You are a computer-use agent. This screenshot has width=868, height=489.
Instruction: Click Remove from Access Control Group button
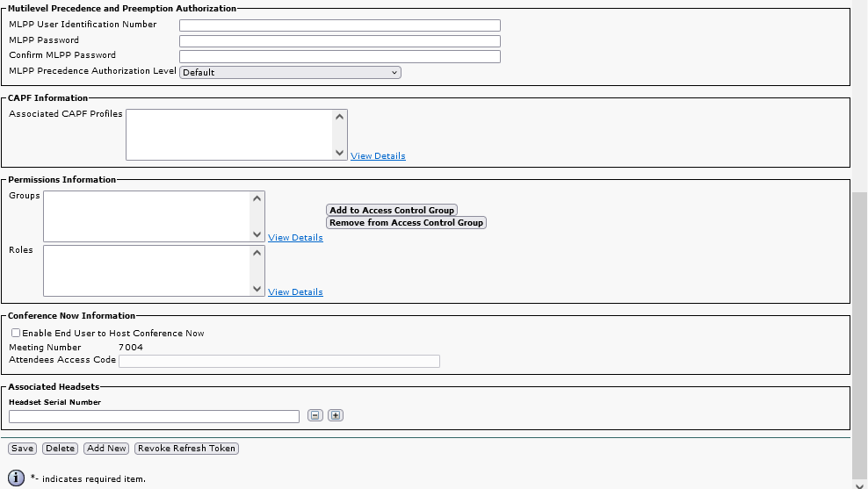pyautogui.click(x=406, y=223)
